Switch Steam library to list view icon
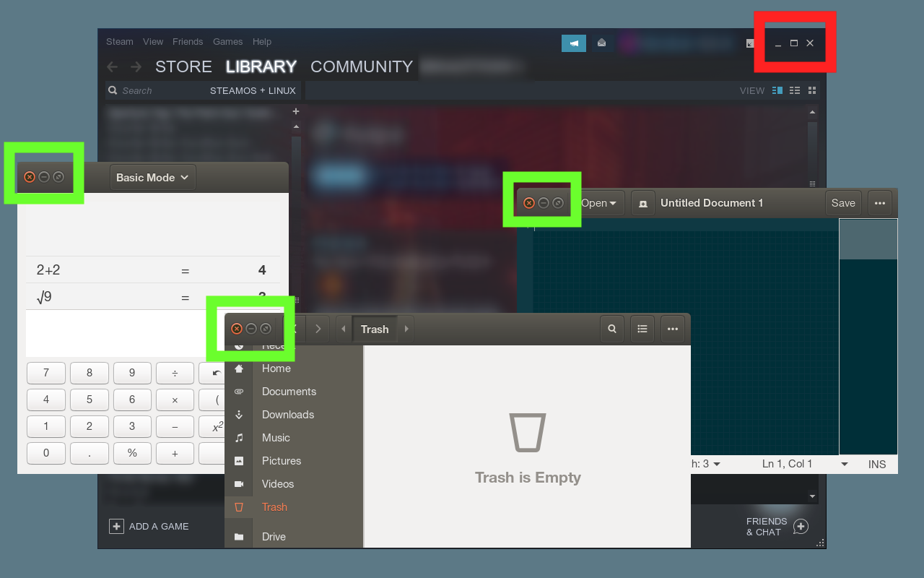 coord(795,90)
